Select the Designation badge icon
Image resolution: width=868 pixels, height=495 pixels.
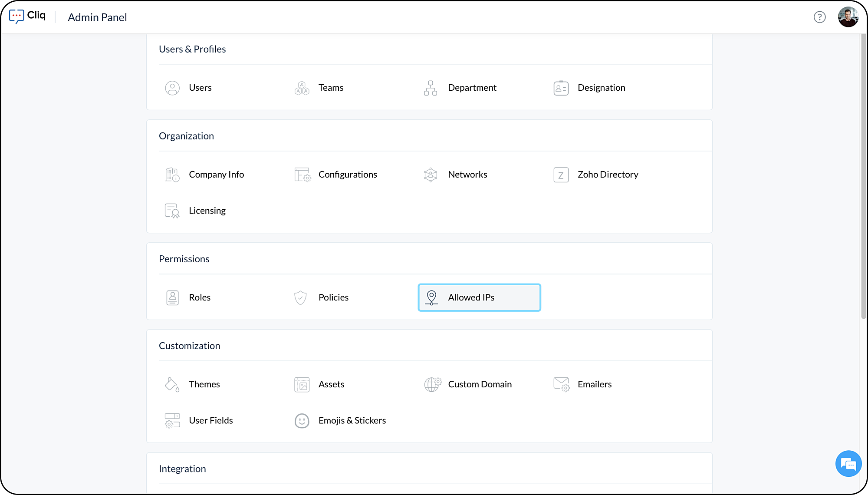[561, 88]
